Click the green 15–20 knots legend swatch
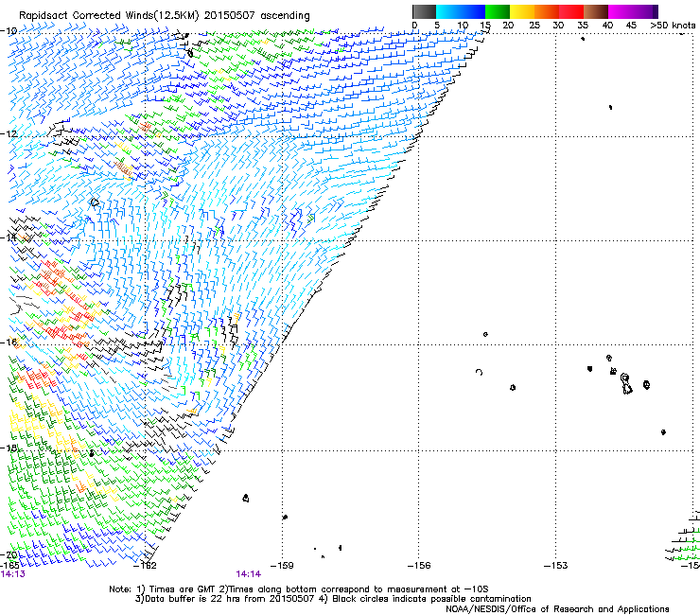This screenshot has width=700, height=615. 498,11
